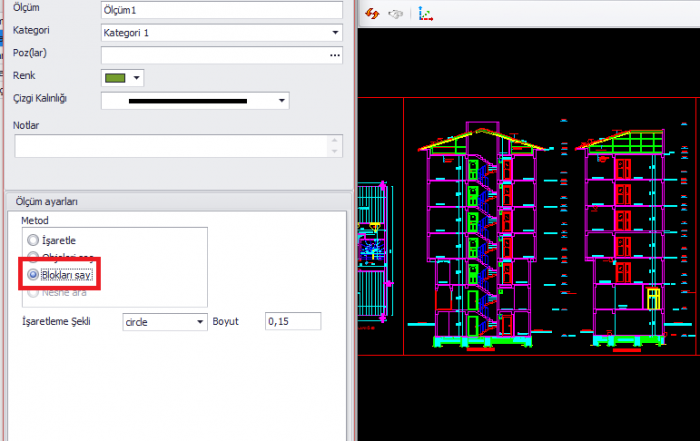Click the grayed-out pan hand toolbar icon
700x441 pixels.
(x=396, y=14)
